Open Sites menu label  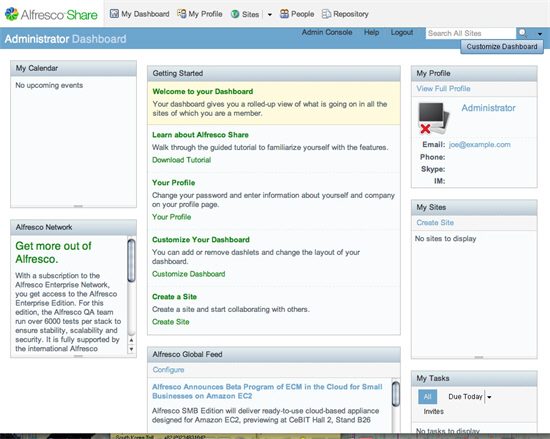tap(250, 14)
